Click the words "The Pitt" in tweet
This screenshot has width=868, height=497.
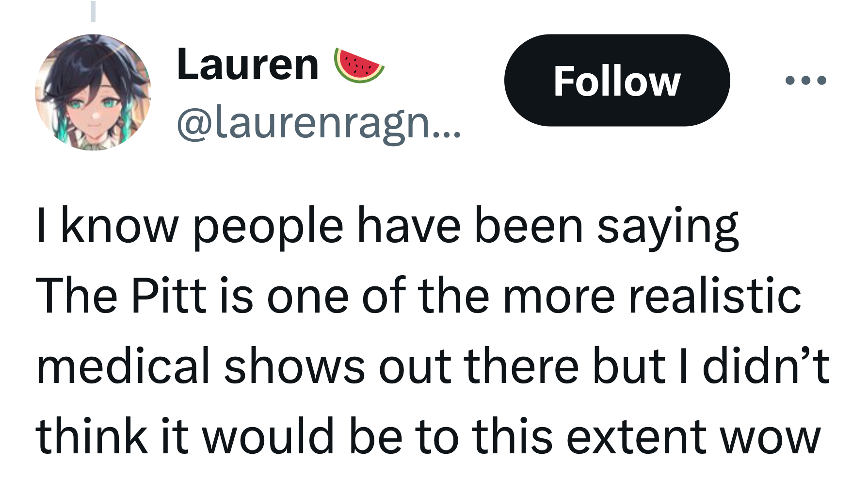tap(121, 296)
